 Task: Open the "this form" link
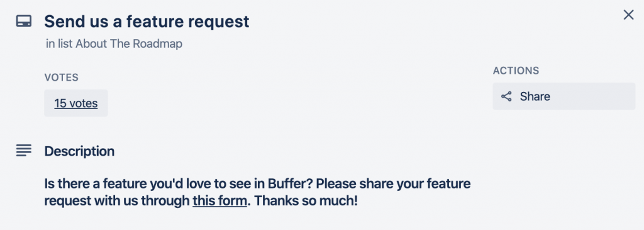pos(219,201)
